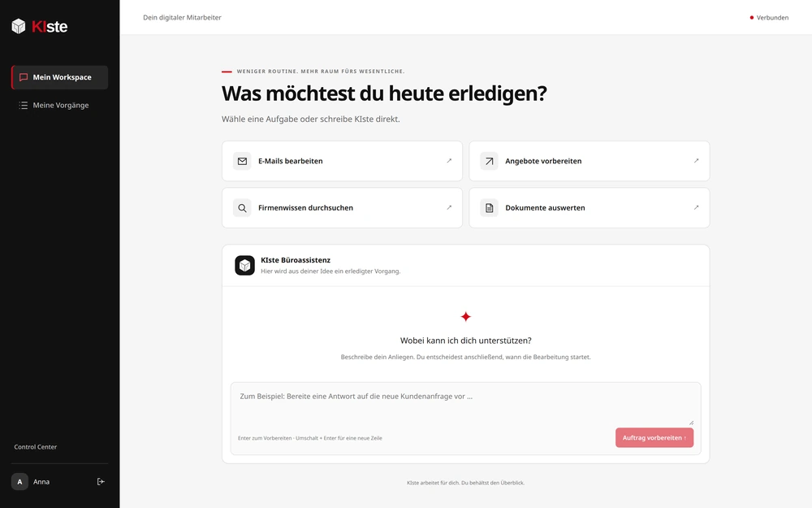This screenshot has height=508, width=812.
Task: Open the Control Center link
Action: pyautogui.click(x=35, y=447)
